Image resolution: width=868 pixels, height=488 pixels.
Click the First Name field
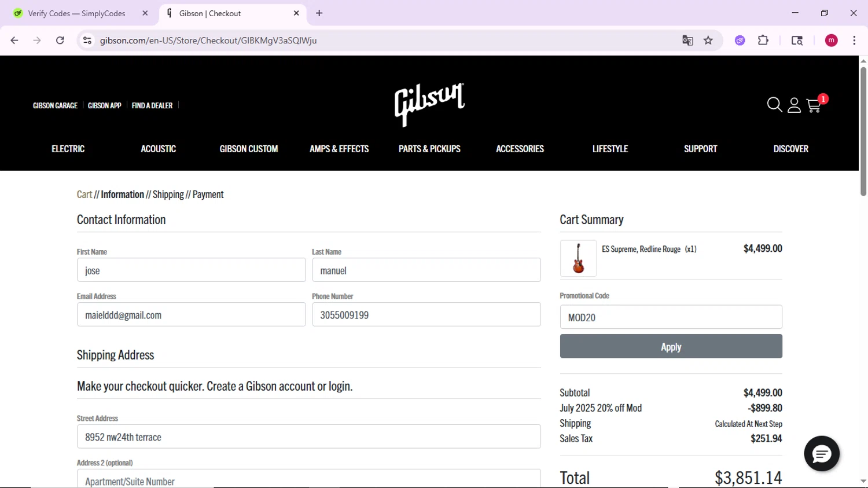(x=191, y=270)
